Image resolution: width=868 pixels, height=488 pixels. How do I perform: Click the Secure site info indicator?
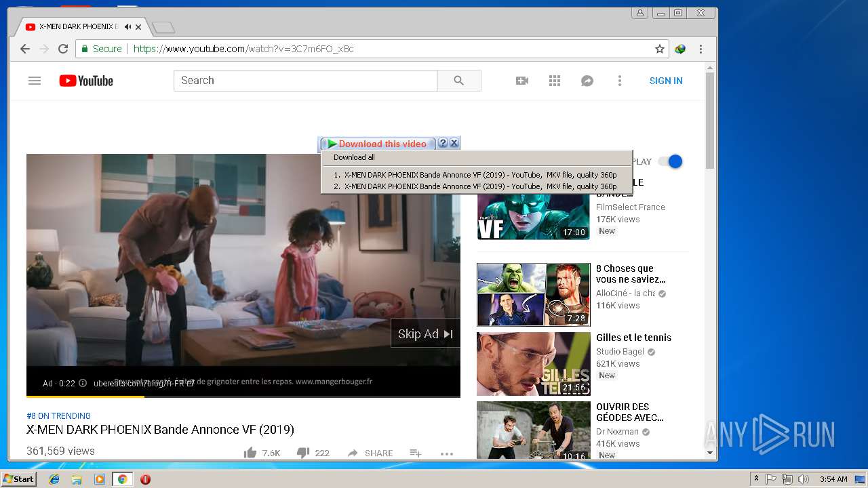click(x=102, y=49)
